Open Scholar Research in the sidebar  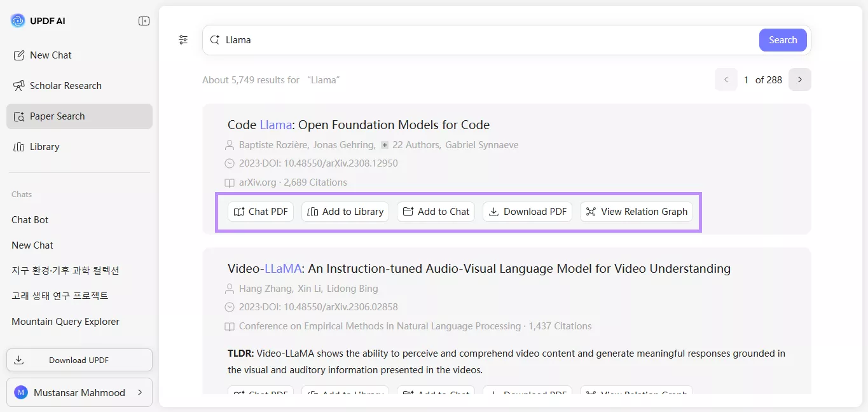click(79, 86)
